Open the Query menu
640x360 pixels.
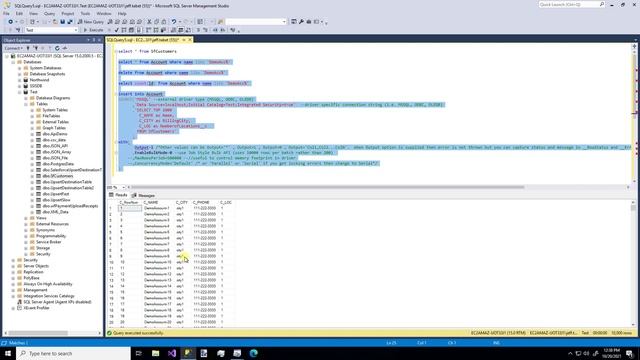click(49, 13)
